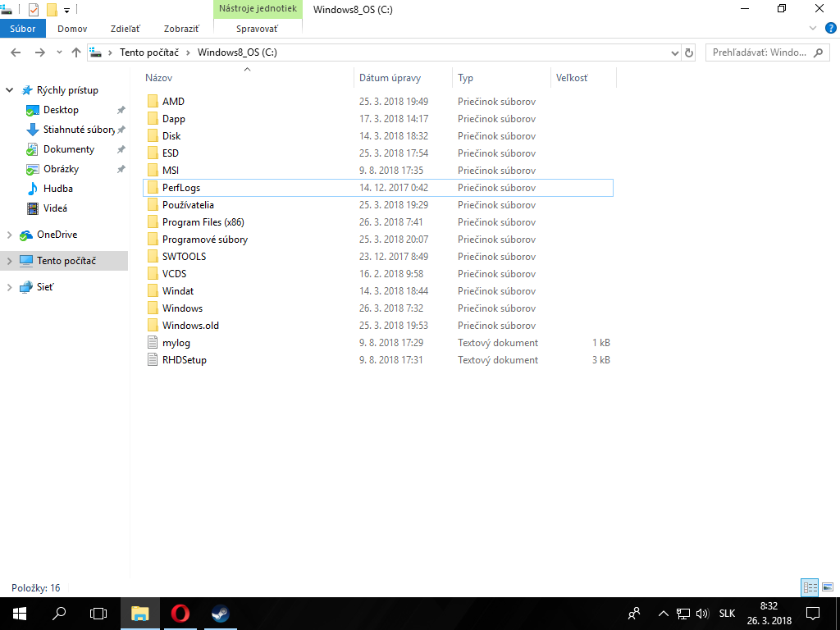
Task: Select Sieť in the navigation pane
Action: 45,287
